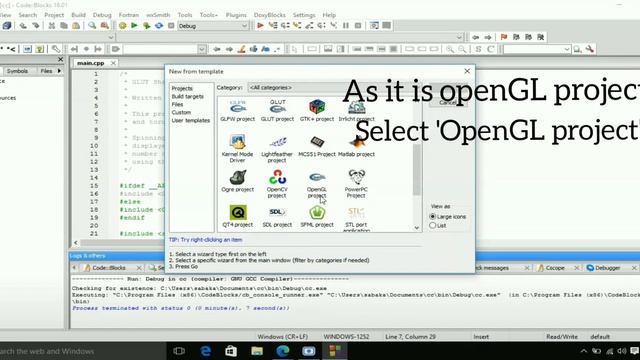The image size is (640, 360).
Task: Click the template list scroll down arrow
Action: pos(416,228)
